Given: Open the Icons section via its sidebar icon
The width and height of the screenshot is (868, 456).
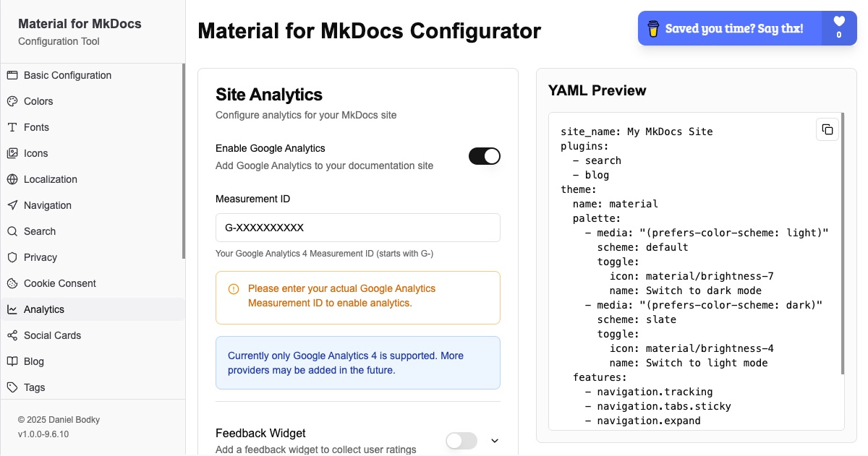Looking at the screenshot, I should point(11,153).
